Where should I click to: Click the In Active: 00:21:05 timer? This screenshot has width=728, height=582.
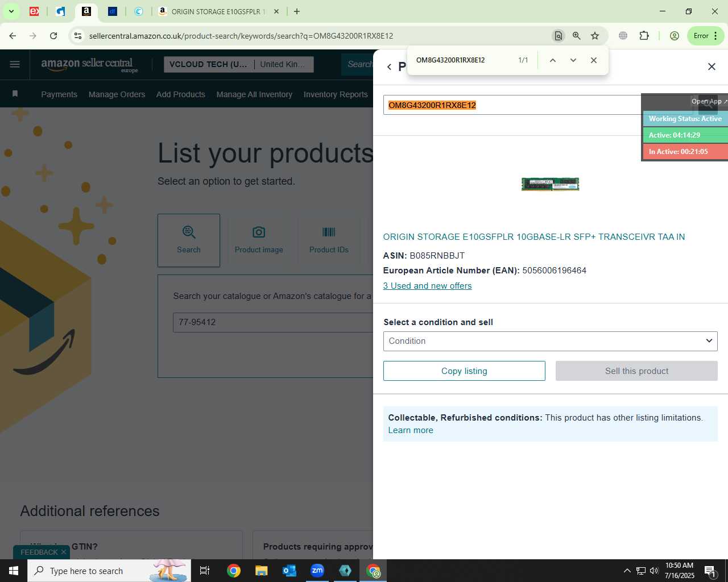[x=685, y=152]
